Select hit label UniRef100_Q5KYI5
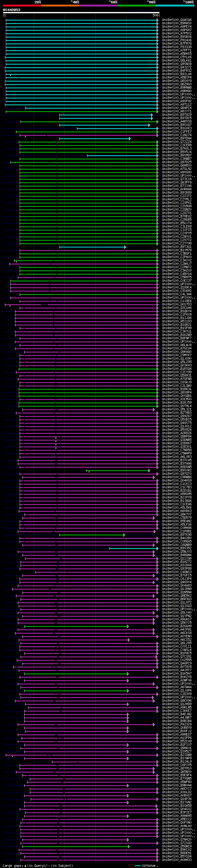The image size is (197, 868). click(176, 623)
